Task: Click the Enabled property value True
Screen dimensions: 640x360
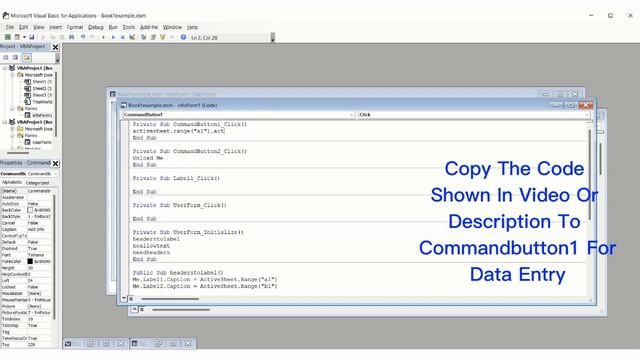Action: (x=39, y=249)
